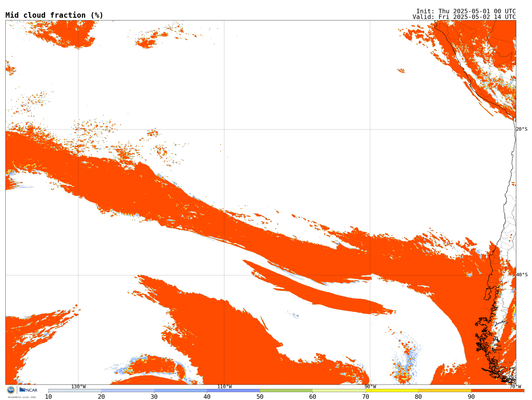Click the colorbar tick label 30
The image size is (532, 400).
(154, 397)
